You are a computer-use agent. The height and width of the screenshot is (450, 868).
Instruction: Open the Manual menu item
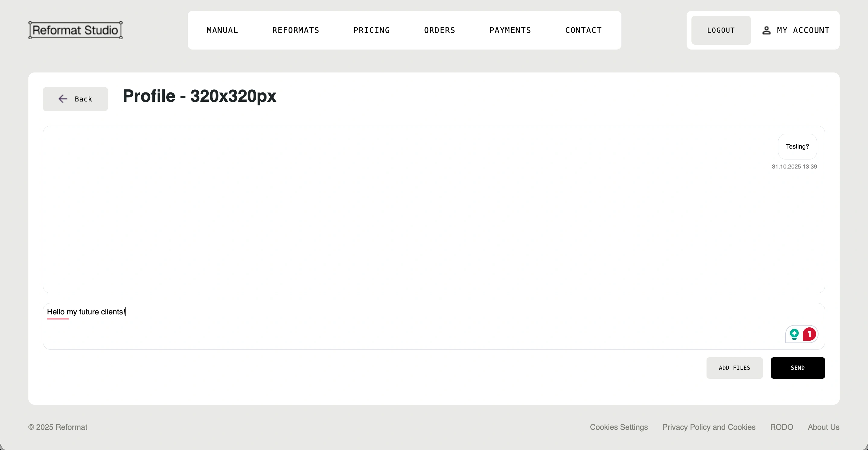[x=222, y=30]
